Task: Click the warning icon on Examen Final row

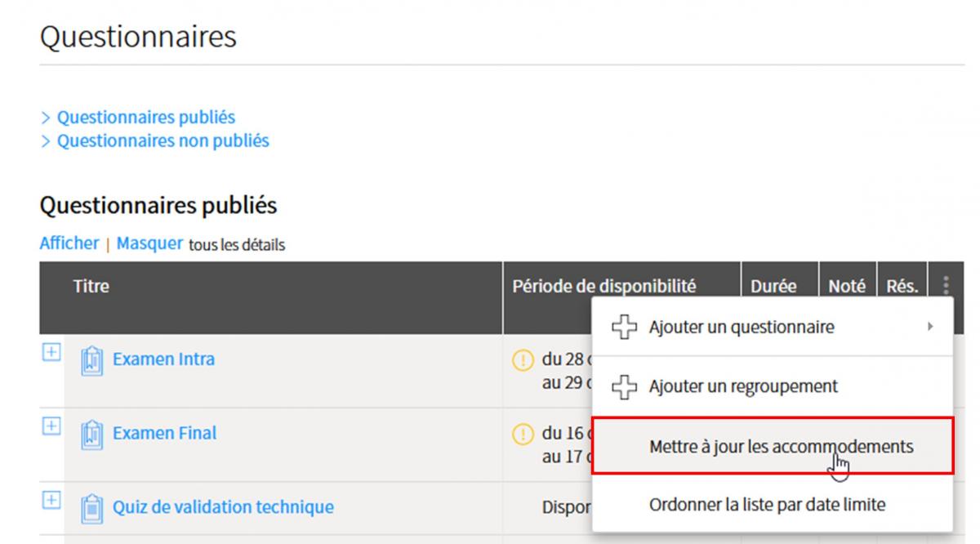Action: (x=522, y=434)
